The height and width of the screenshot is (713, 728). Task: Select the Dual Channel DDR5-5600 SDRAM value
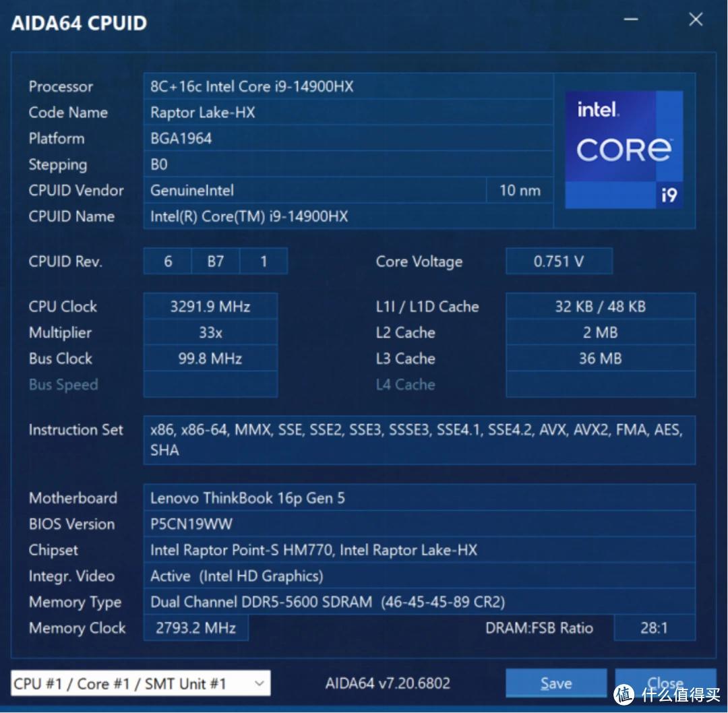point(419,602)
